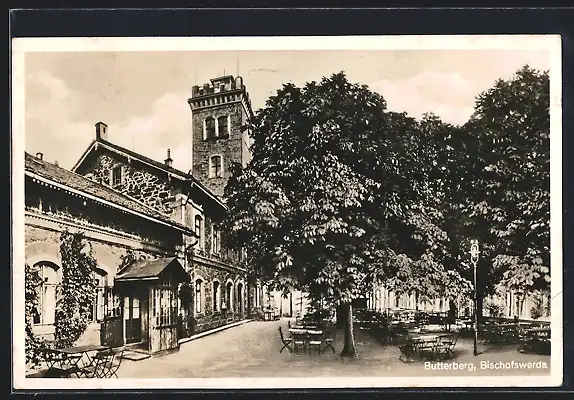Click the table set under the chestnut tree

pos(307,340)
